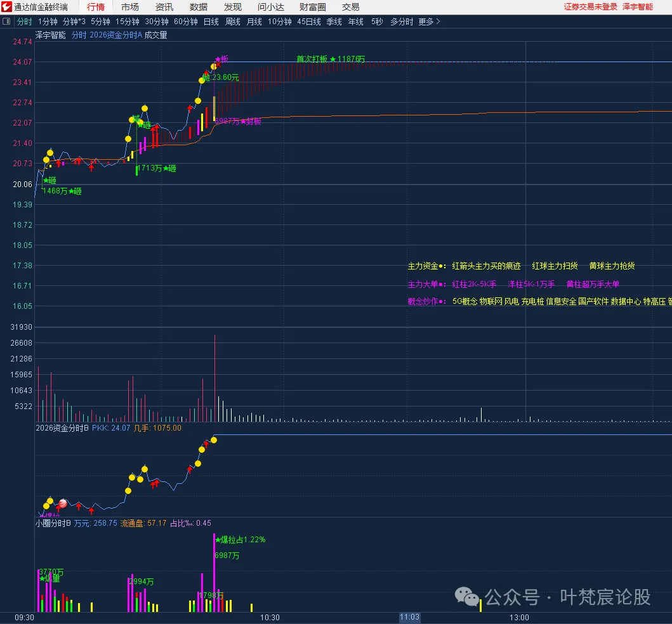Switch to the 周线 weekly chart
This screenshot has width=672, height=624.
232,21
